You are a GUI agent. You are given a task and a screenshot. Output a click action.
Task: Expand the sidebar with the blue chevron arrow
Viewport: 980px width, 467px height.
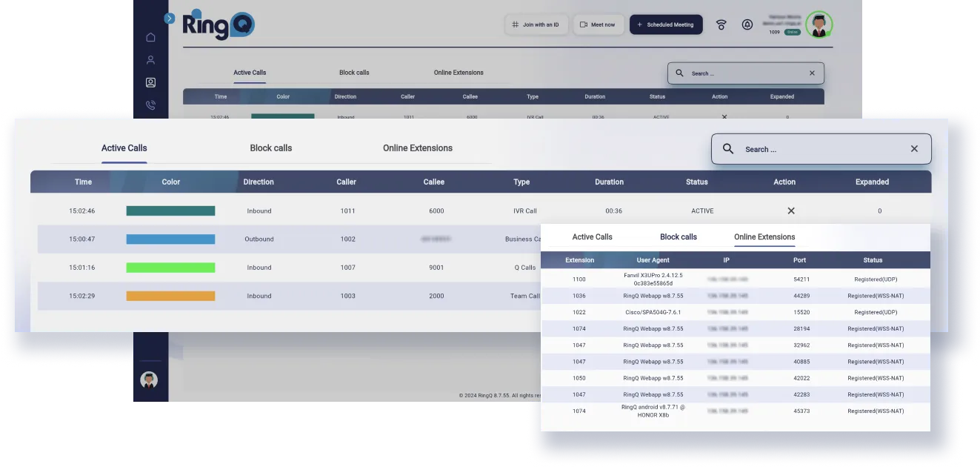tap(169, 18)
